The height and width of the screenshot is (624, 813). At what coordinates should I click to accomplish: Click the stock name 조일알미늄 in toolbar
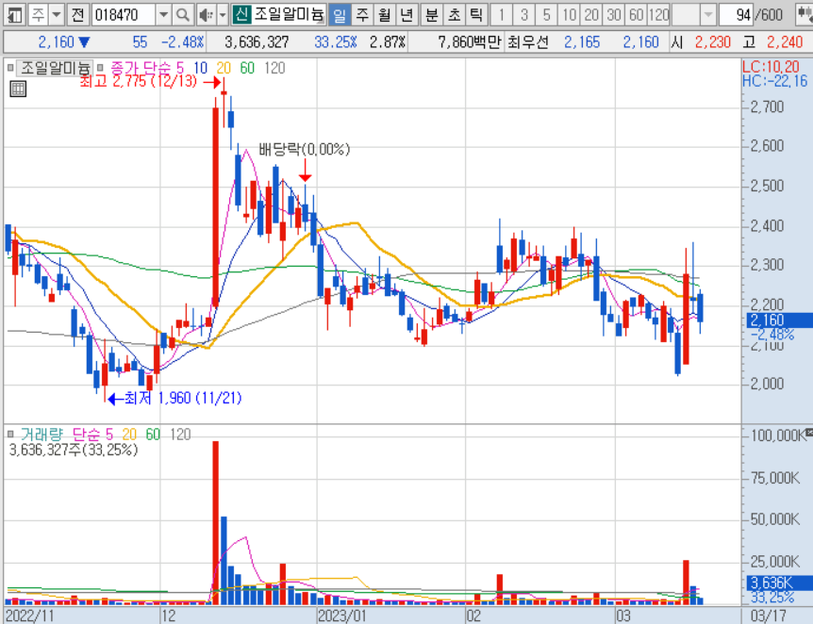coord(288,15)
